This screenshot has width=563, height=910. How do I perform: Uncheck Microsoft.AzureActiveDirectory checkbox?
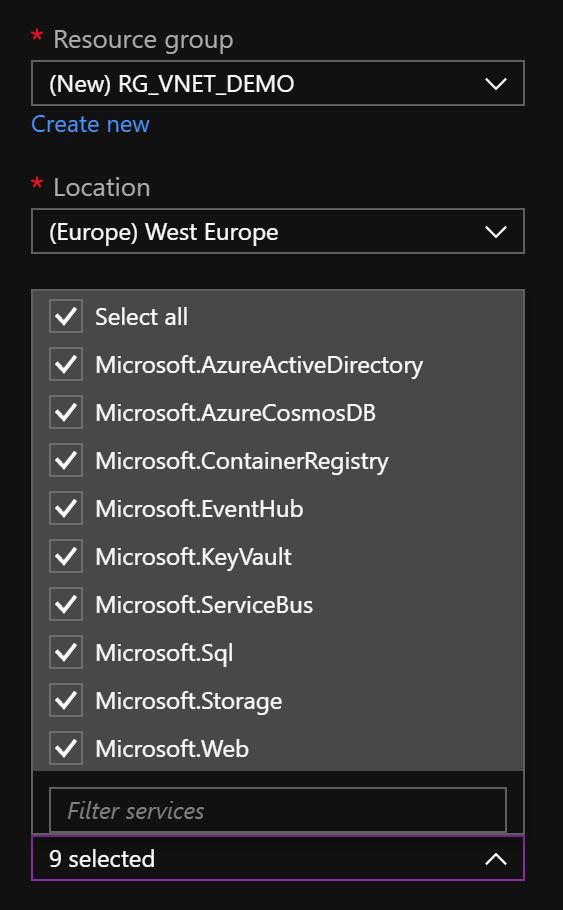coord(66,364)
